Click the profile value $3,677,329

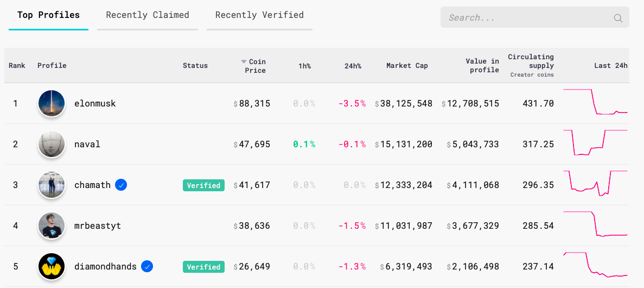click(x=473, y=226)
